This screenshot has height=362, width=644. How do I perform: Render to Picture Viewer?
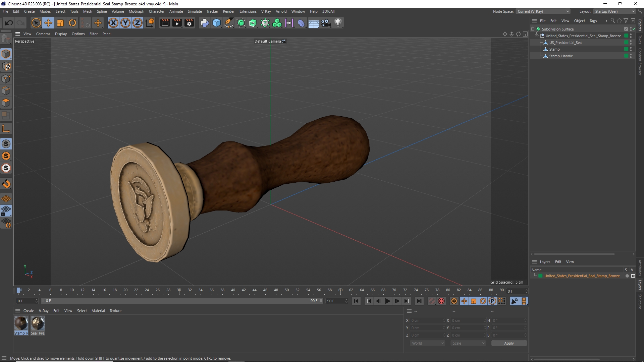point(177,23)
